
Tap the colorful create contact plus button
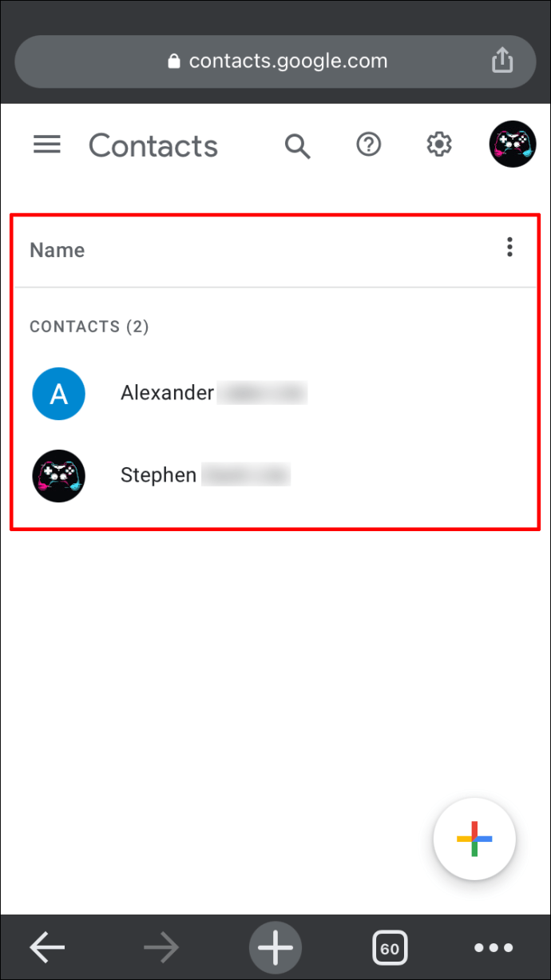(x=474, y=839)
